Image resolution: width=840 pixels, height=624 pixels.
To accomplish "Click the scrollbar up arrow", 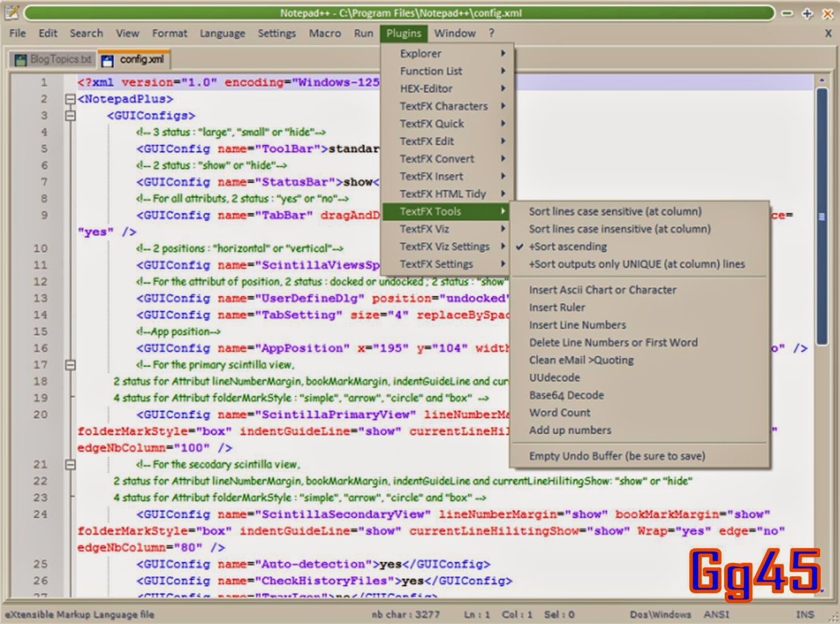I will click(822, 81).
